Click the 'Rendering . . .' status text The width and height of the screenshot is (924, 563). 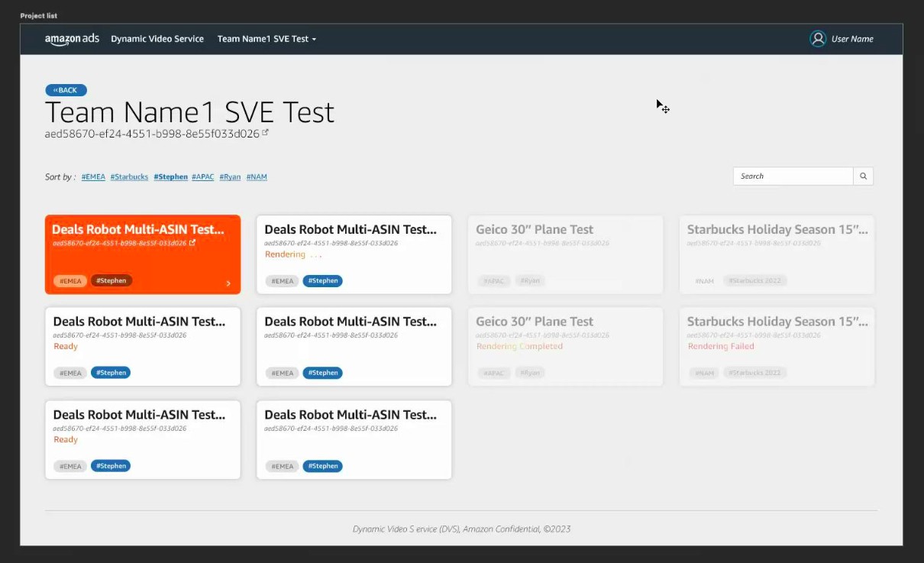pos(293,254)
